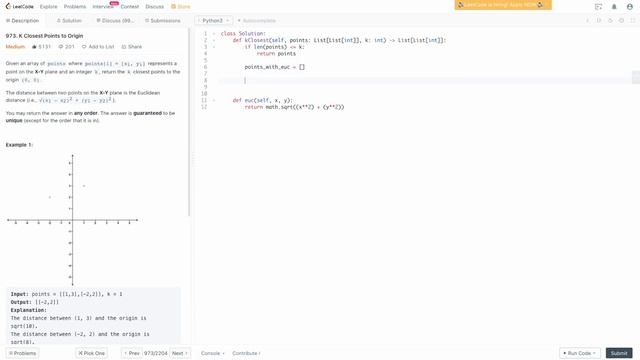Go to the Next problem

pos(180,353)
